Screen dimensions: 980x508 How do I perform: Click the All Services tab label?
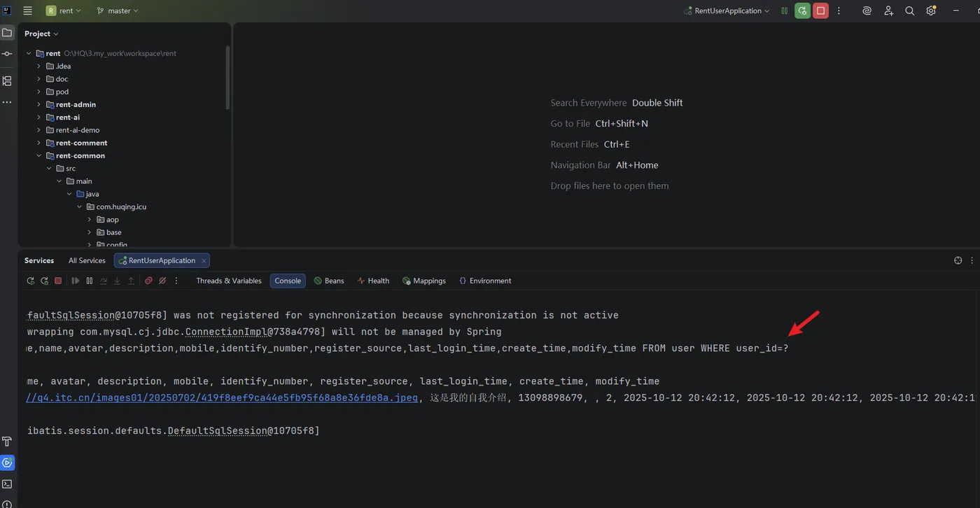[87, 260]
